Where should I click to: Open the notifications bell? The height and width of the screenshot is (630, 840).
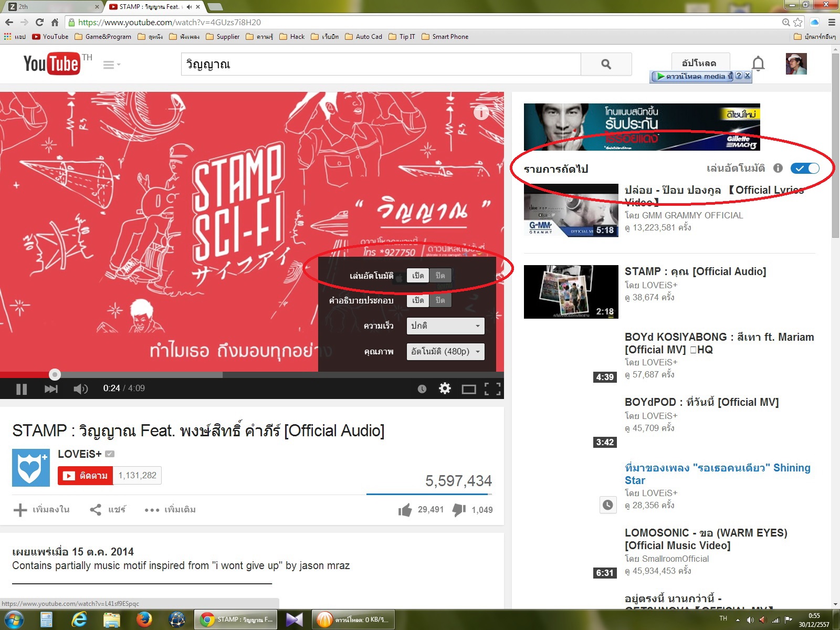(x=758, y=64)
